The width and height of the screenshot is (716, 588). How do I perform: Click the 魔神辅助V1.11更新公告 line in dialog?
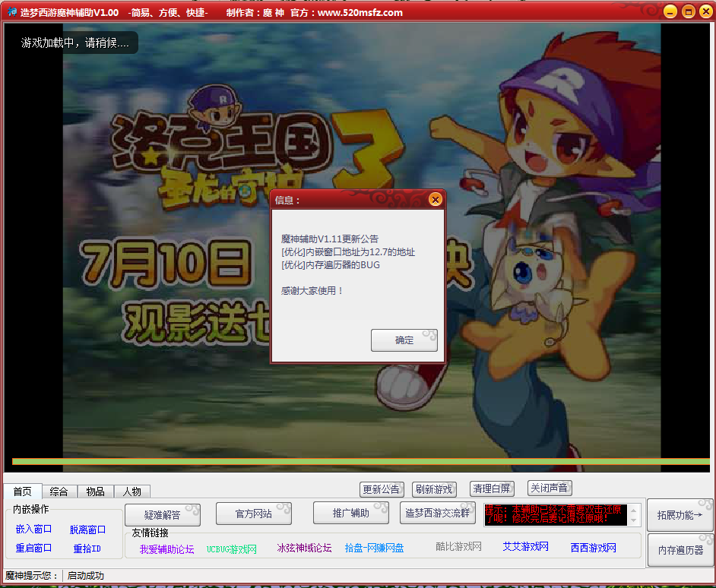click(x=330, y=239)
